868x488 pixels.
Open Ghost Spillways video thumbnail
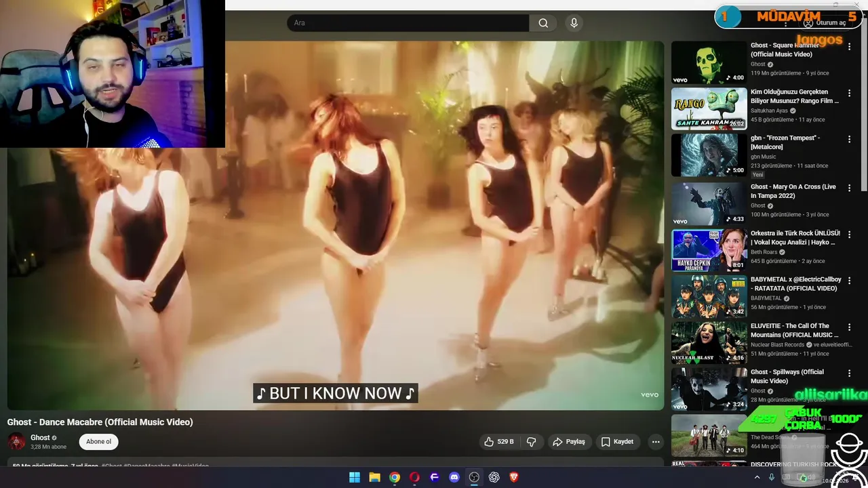[709, 388]
